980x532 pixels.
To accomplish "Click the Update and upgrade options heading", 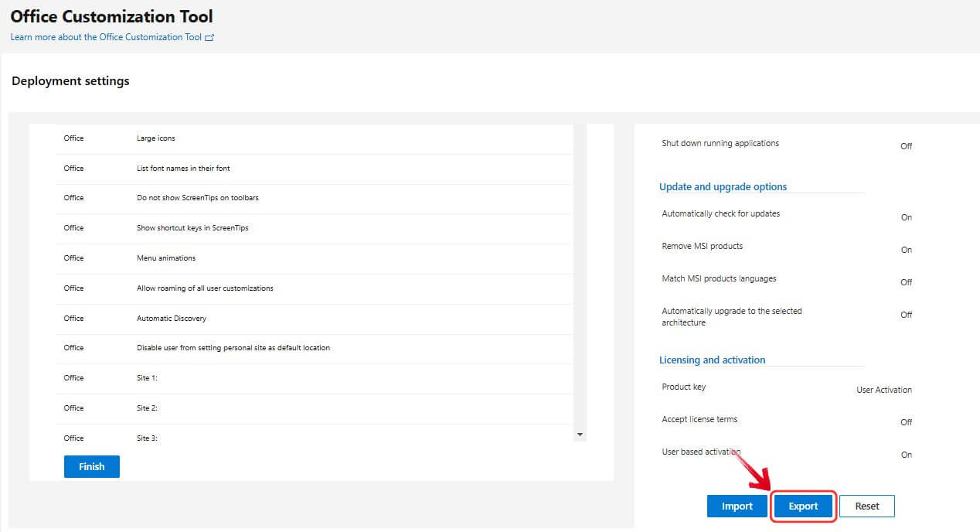I will tap(723, 186).
